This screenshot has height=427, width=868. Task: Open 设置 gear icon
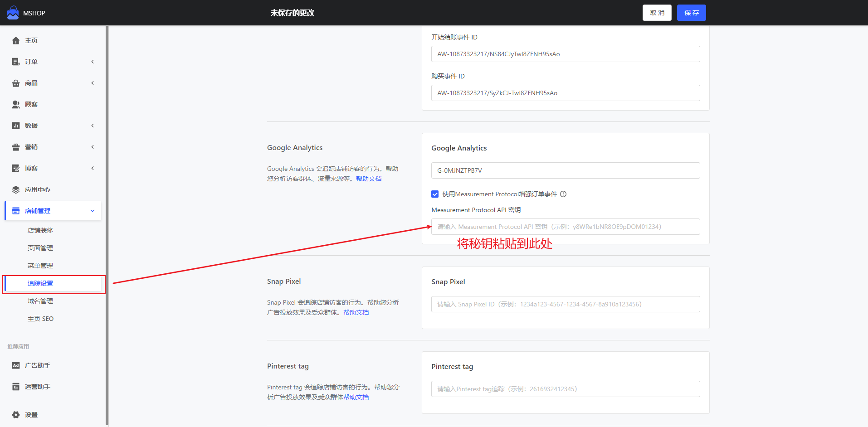point(16,415)
